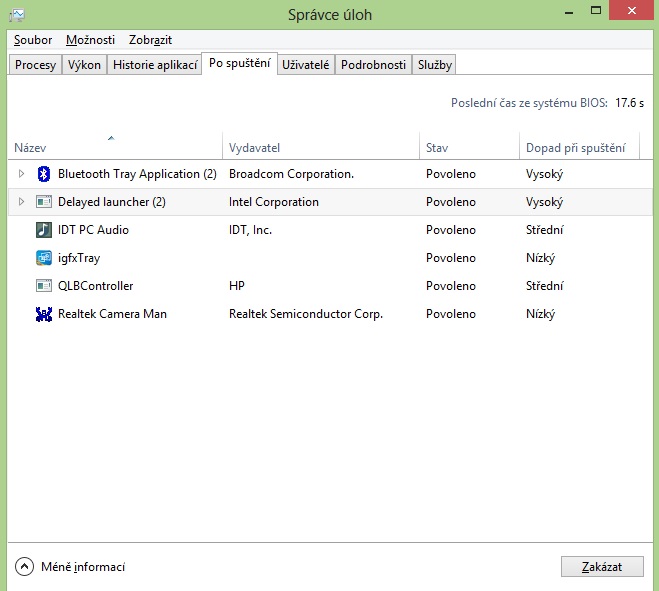659x591 pixels.
Task: Switch to the Historie aplikací tab
Action: coord(155,65)
